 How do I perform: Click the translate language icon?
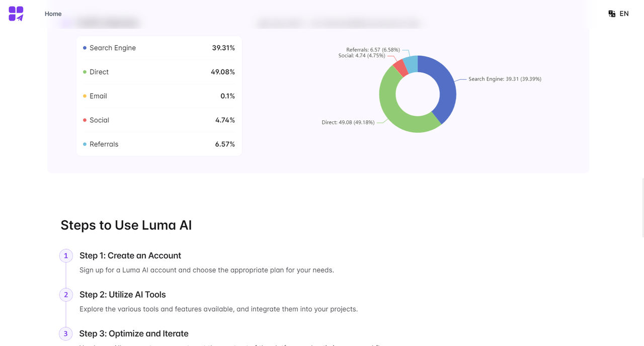(612, 14)
